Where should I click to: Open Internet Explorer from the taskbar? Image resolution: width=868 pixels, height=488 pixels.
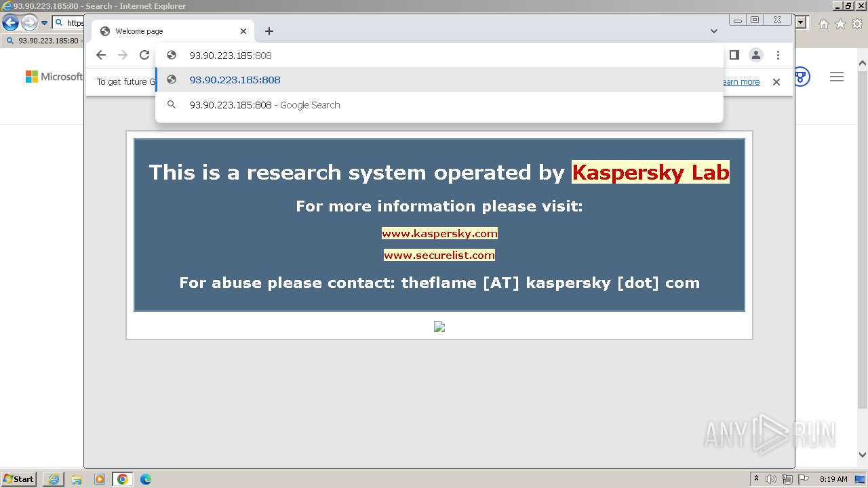(x=54, y=479)
